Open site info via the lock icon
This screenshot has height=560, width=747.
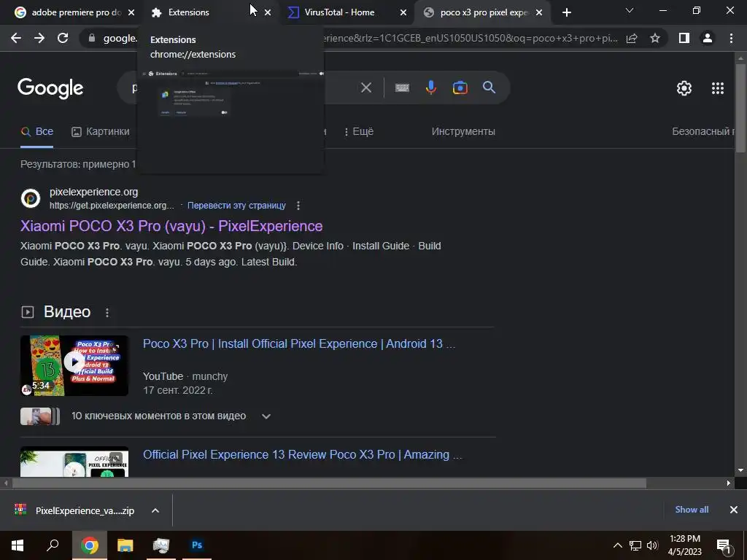tap(92, 38)
